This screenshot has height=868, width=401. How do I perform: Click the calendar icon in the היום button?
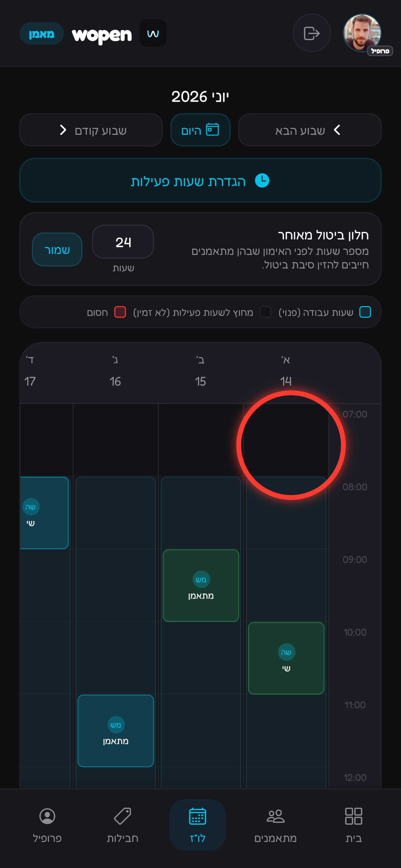tap(212, 129)
